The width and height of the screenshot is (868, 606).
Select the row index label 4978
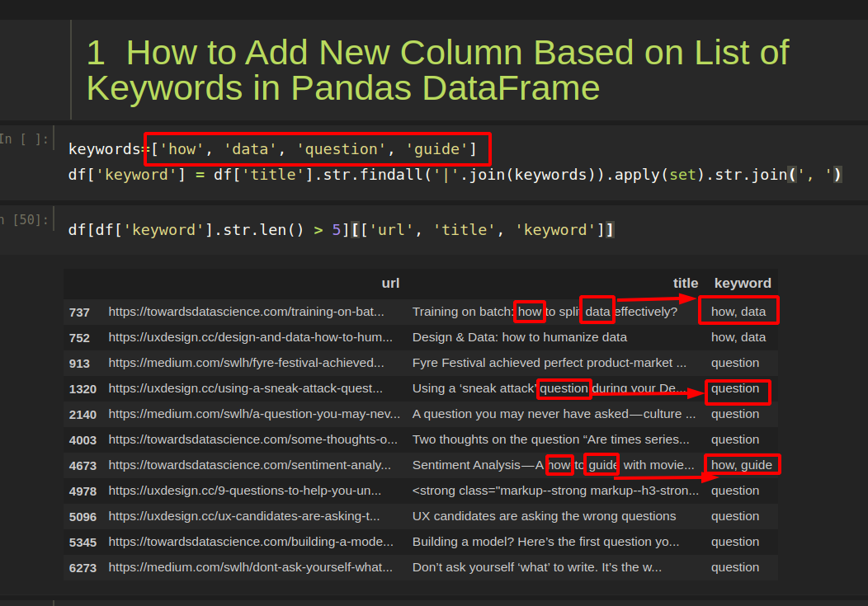[79, 491]
